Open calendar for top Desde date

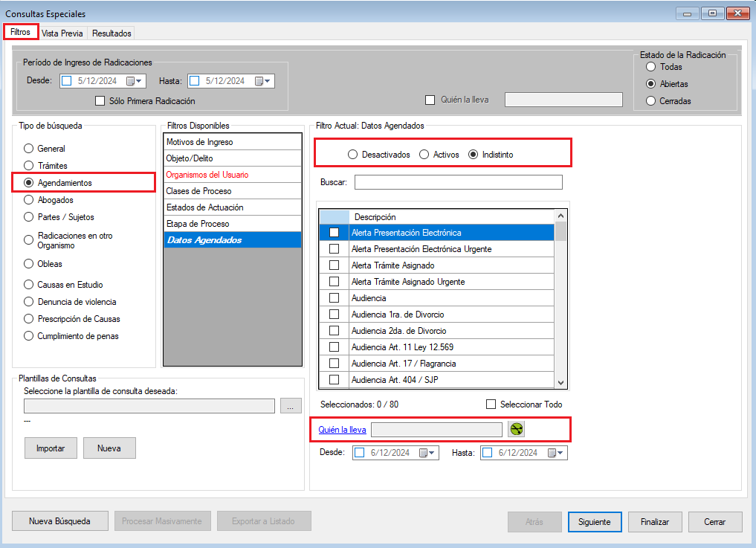coord(133,81)
